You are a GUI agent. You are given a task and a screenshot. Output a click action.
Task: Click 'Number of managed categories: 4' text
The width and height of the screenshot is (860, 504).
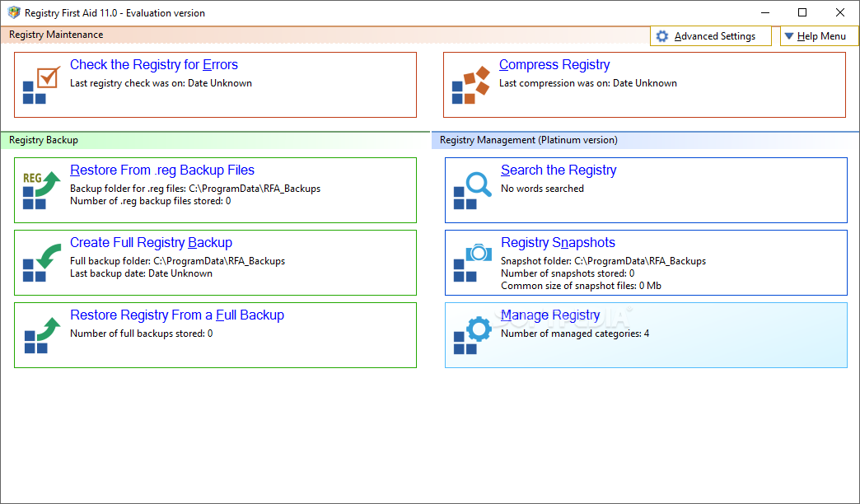tap(575, 334)
